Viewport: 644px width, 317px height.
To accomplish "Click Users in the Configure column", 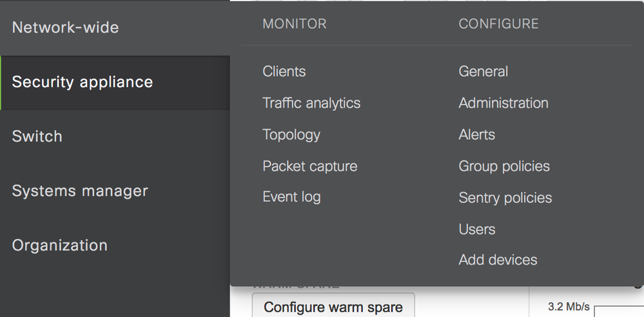I will (x=477, y=229).
